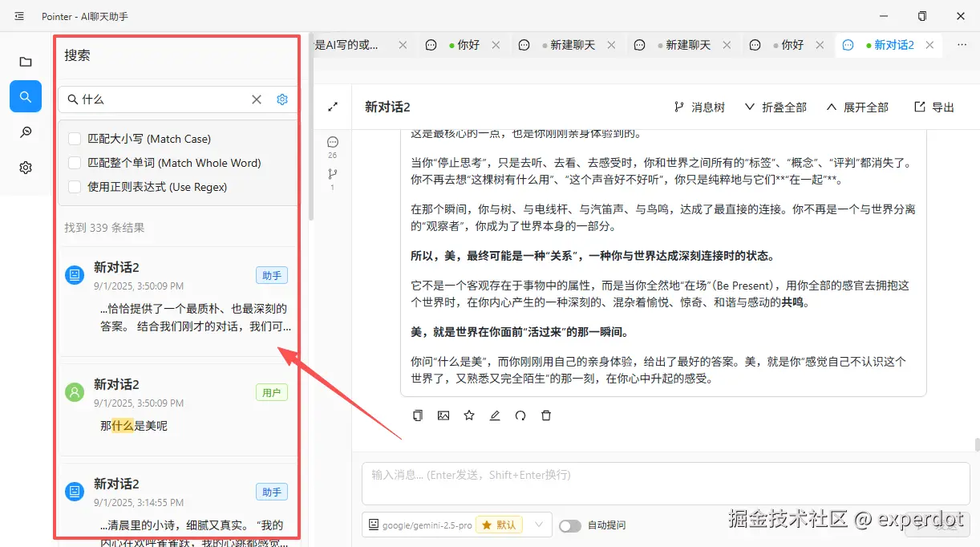Edit the message with the pencil icon
The height and width of the screenshot is (547, 980).
[x=495, y=415]
